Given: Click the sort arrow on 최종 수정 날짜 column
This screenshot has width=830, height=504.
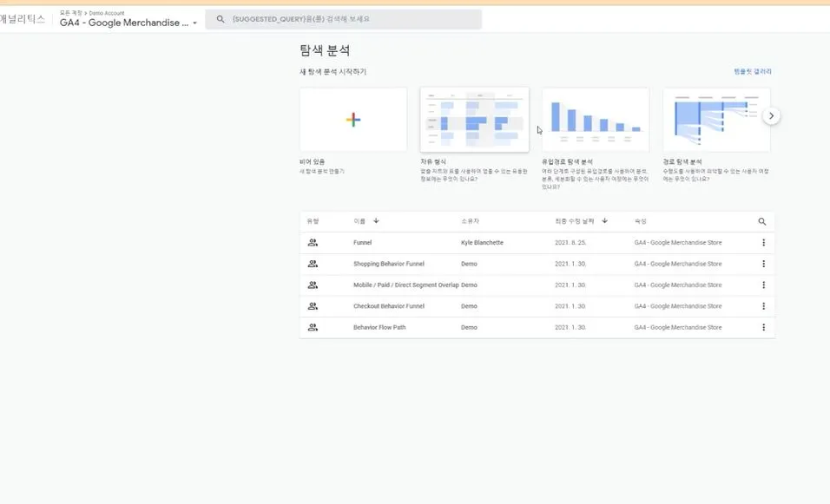Looking at the screenshot, I should (x=603, y=221).
